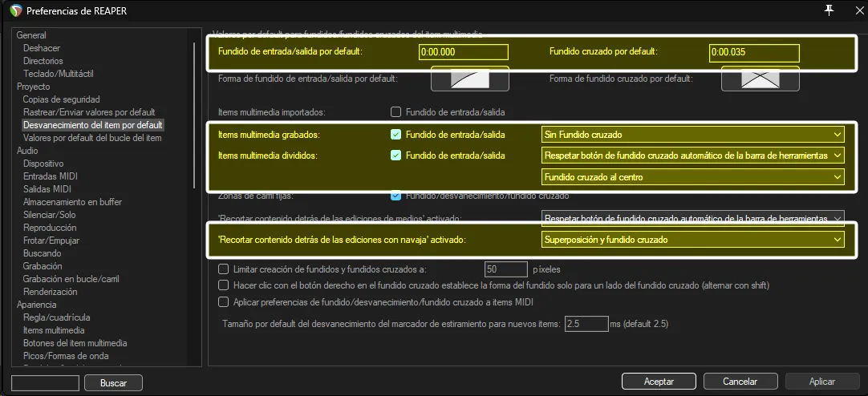Screen dimensions: 868x396
Task: Enable 'Limitar creación de fundidos y fundidos cruzados'
Action: point(224,269)
